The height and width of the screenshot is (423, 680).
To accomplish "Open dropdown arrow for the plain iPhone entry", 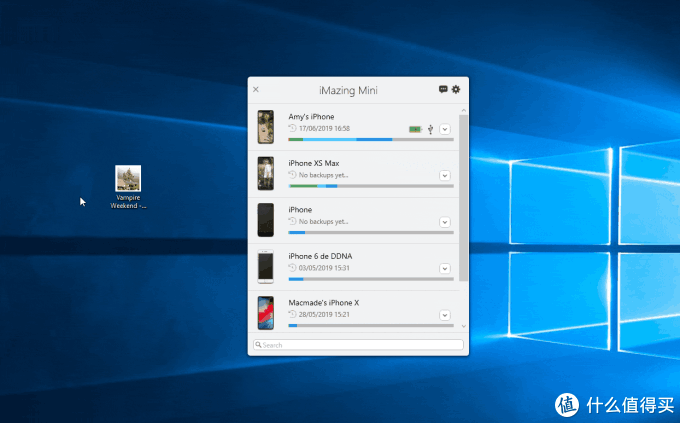I will [x=445, y=222].
